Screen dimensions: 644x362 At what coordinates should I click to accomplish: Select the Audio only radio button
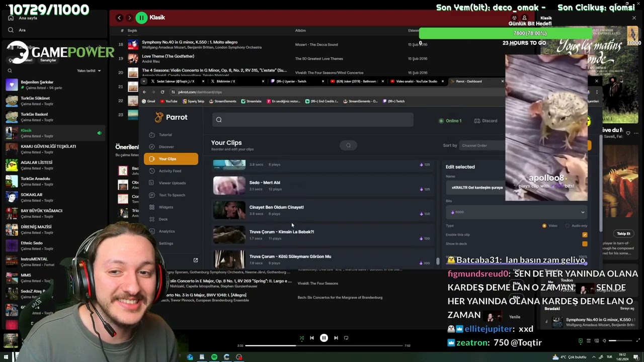(x=568, y=226)
